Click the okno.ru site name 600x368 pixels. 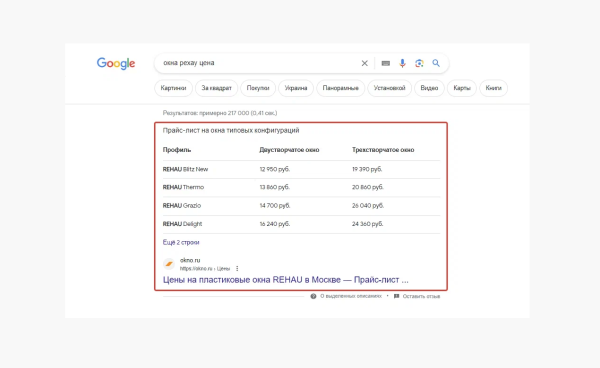(190, 260)
